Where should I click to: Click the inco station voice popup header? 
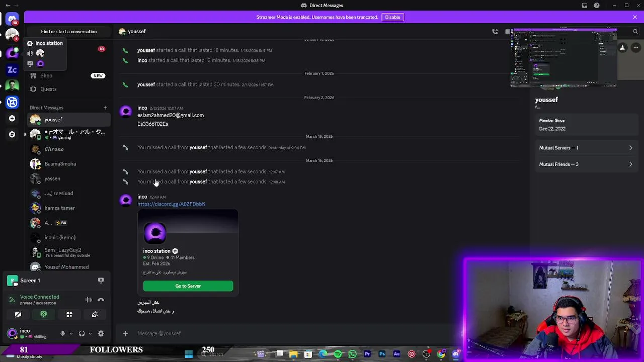(45, 43)
